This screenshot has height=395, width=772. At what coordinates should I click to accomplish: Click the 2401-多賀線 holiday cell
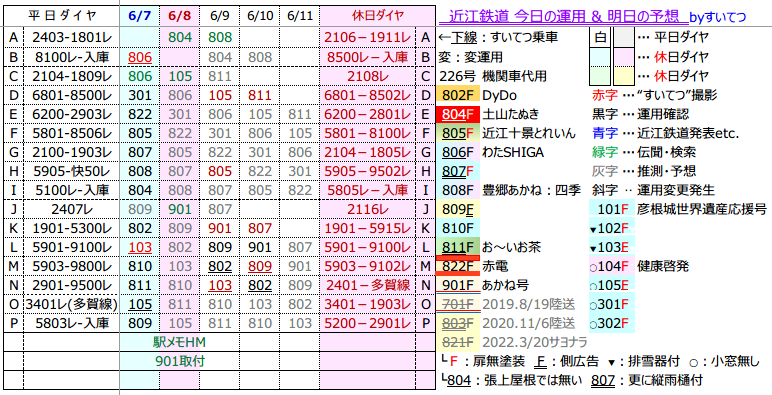pyautogui.click(x=368, y=286)
